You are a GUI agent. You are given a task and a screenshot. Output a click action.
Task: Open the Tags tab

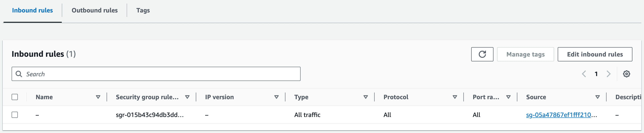pos(143,10)
